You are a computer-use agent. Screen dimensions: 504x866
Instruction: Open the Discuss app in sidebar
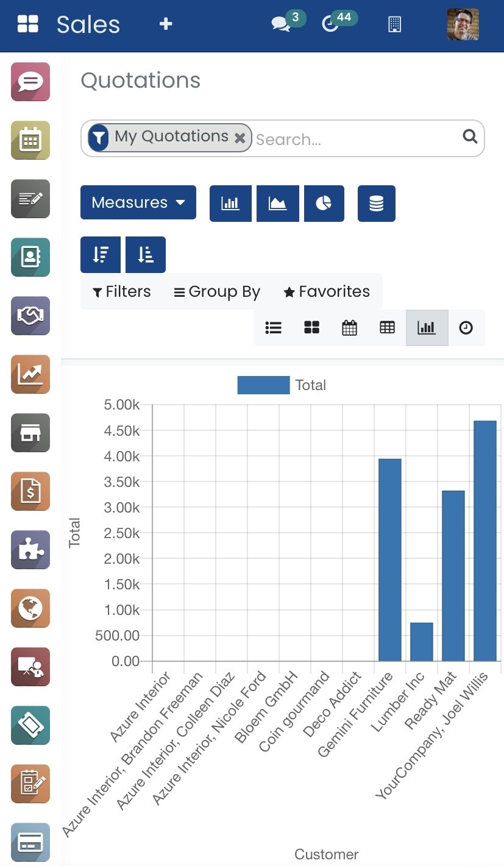tap(30, 82)
